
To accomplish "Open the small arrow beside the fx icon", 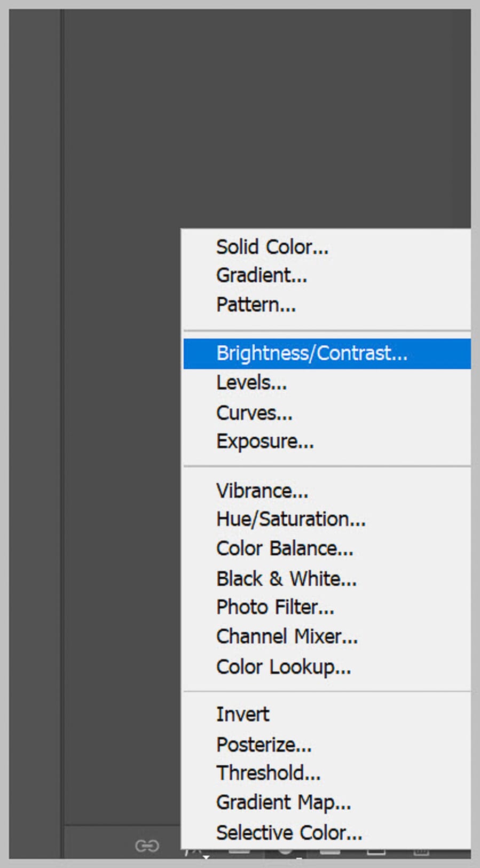I will pos(206,861).
